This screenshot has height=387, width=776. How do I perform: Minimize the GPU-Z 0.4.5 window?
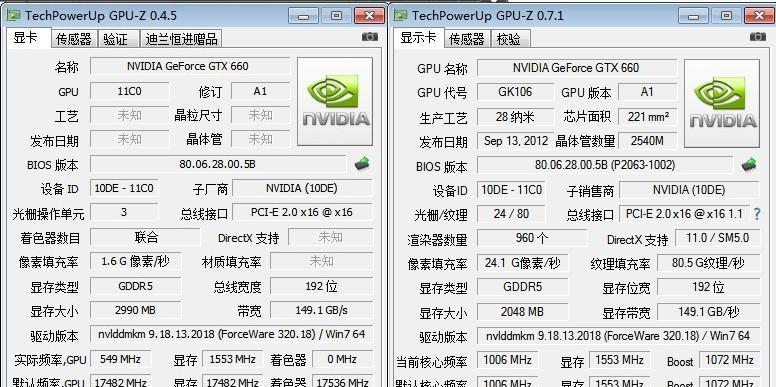(x=303, y=16)
